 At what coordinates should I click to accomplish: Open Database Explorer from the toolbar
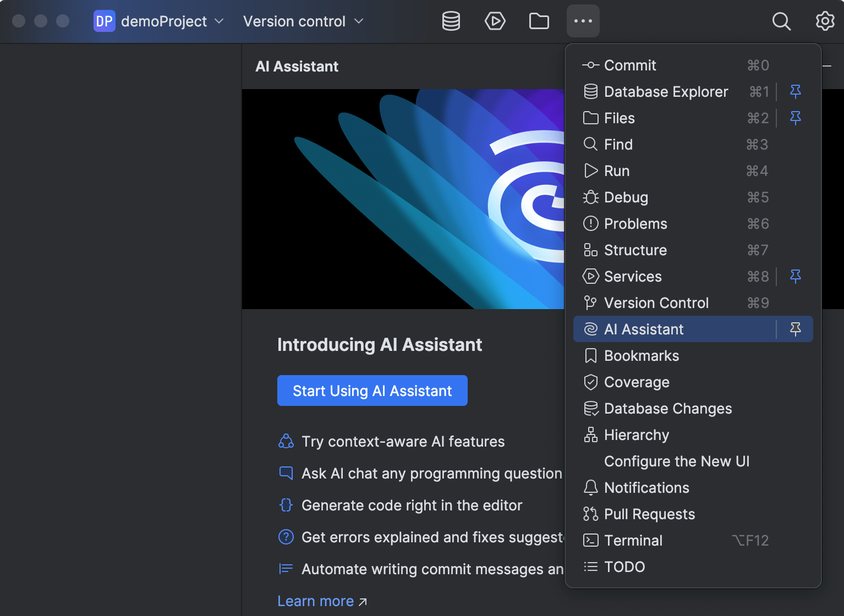(x=451, y=21)
